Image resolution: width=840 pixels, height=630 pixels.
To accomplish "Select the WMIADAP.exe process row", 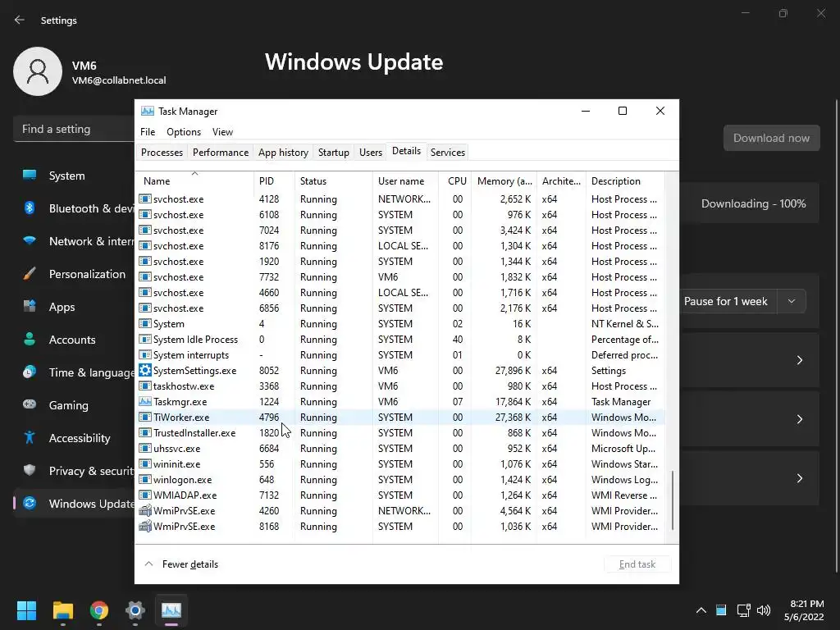I will coord(400,495).
